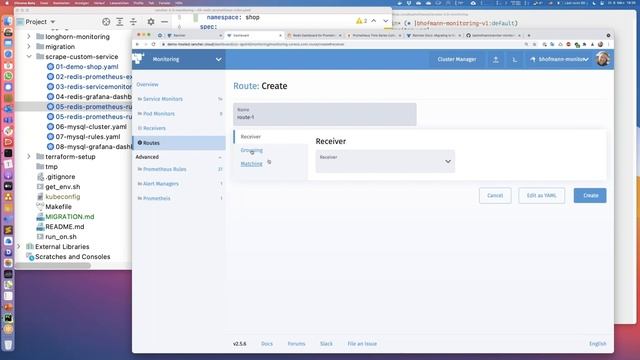The width and height of the screenshot is (640, 360).
Task: Expand the migration folder
Action: click(x=29, y=47)
